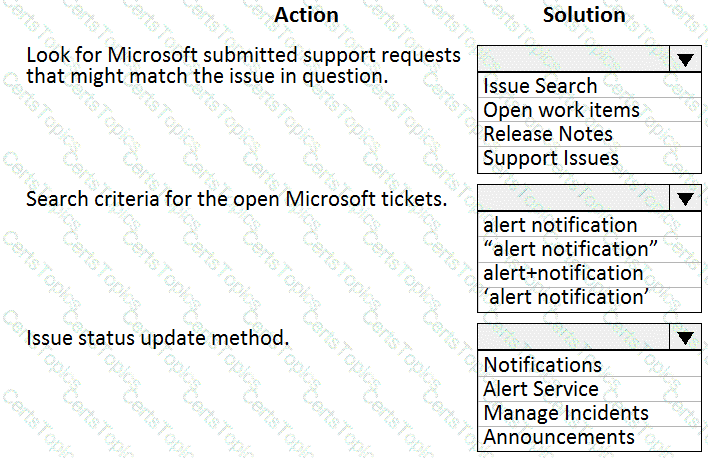
Task: Choose Alert Service option
Action: coord(589,388)
